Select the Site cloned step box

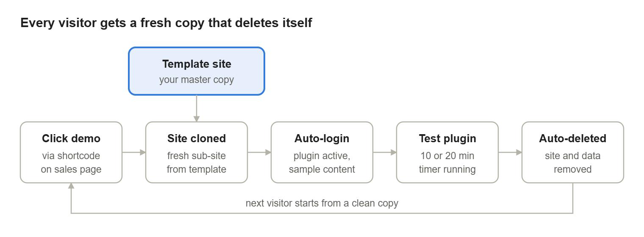click(x=197, y=152)
